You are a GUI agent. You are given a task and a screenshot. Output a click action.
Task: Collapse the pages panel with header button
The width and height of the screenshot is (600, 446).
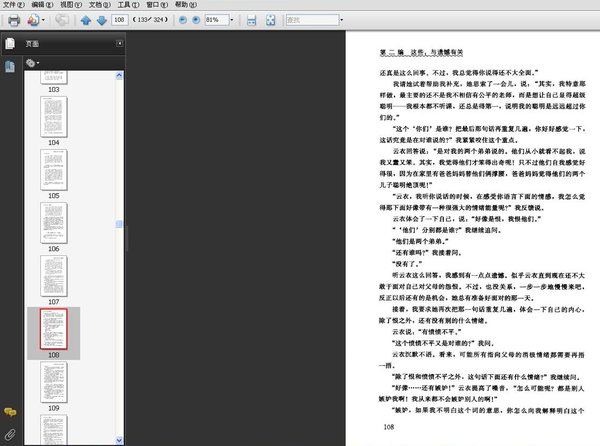pos(119,44)
